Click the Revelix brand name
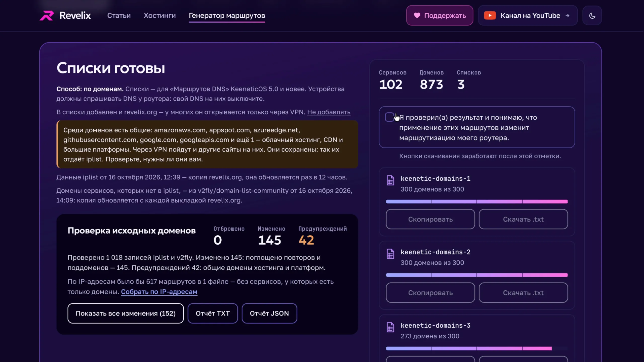This screenshot has width=644, height=362. 75,16
